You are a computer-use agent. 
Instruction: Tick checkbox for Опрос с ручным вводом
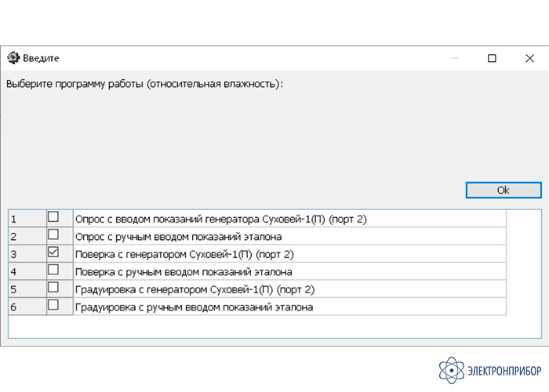pyautogui.click(x=53, y=234)
